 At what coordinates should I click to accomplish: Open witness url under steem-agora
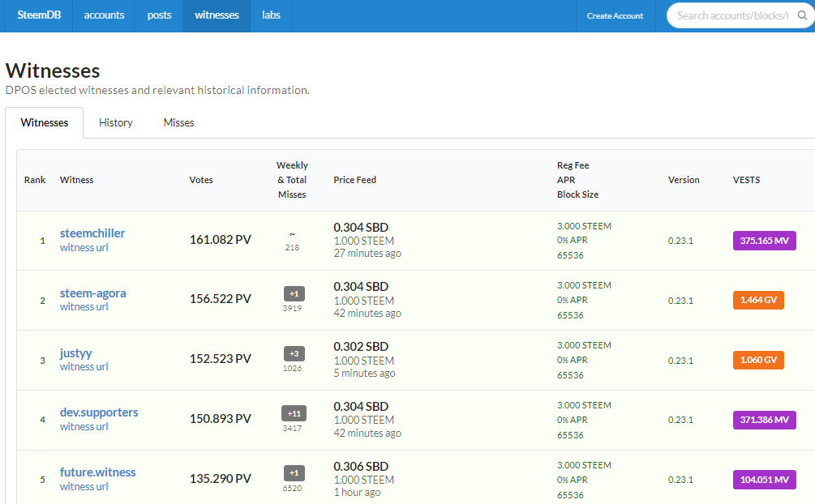pos(84,307)
